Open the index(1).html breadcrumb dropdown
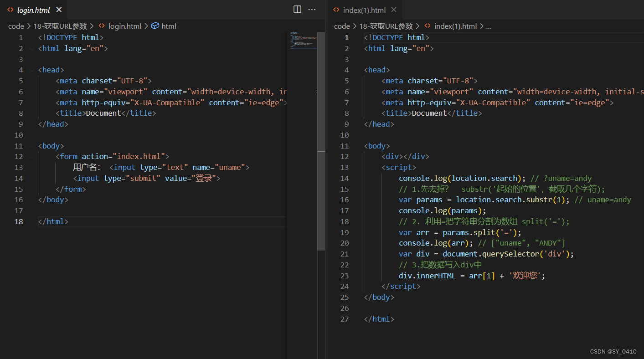This screenshot has height=359, width=644. (456, 26)
